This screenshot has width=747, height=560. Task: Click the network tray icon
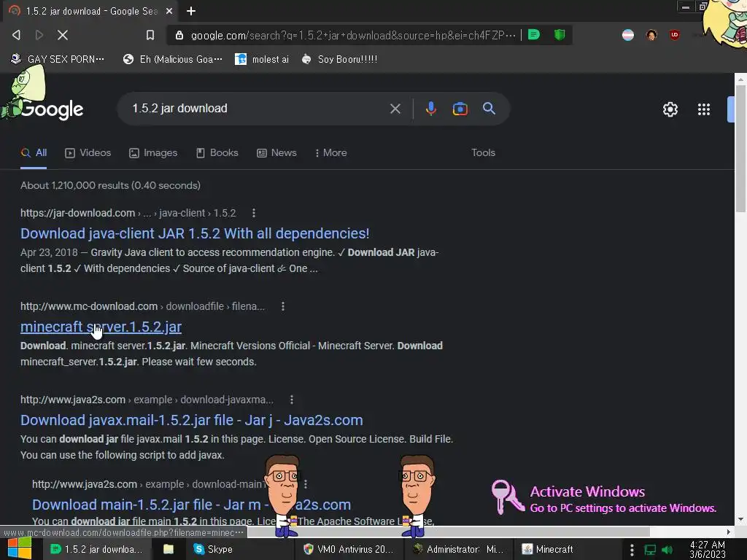pyautogui.click(x=650, y=550)
